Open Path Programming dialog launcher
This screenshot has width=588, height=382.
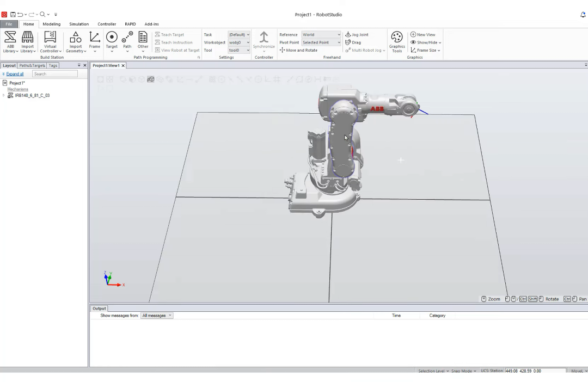coord(199,57)
